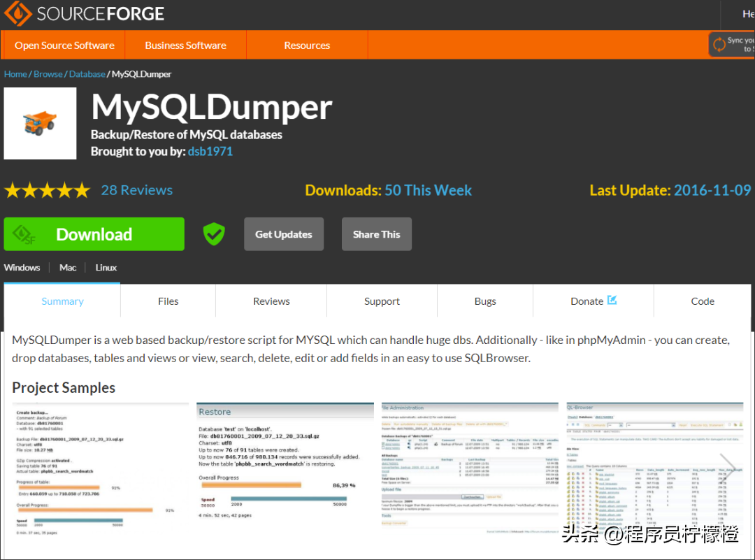Click the SourceForge logo icon

[17, 13]
